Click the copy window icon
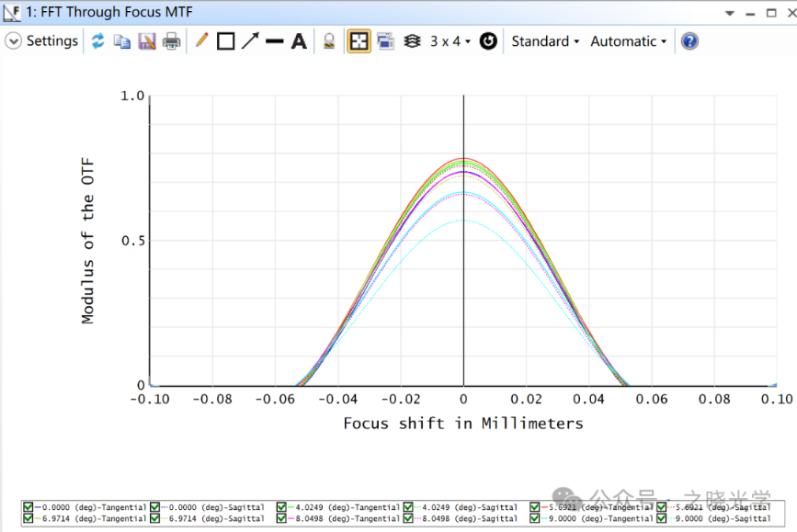This screenshot has width=797, height=532. (x=122, y=41)
